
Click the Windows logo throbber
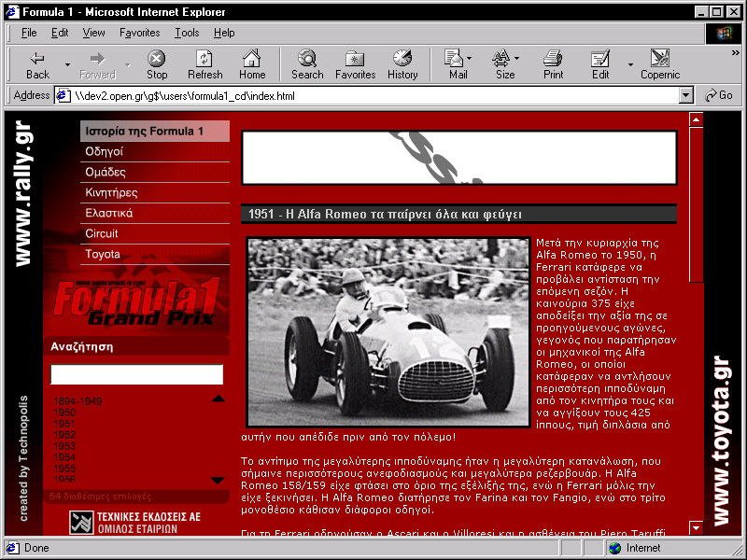pos(723,33)
